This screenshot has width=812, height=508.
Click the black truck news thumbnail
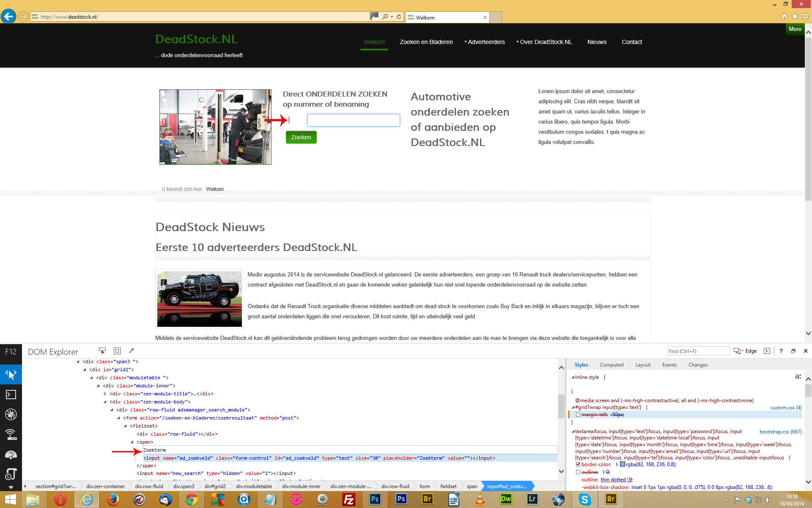[x=200, y=299]
